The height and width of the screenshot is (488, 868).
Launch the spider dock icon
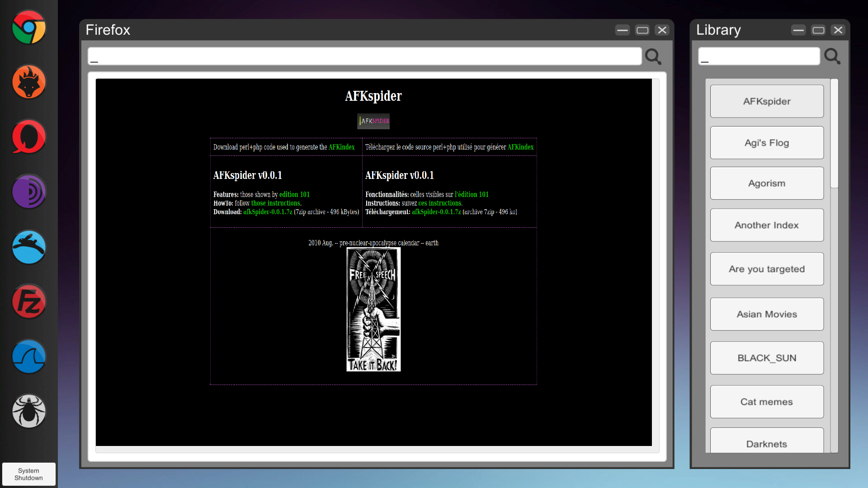coord(29,412)
